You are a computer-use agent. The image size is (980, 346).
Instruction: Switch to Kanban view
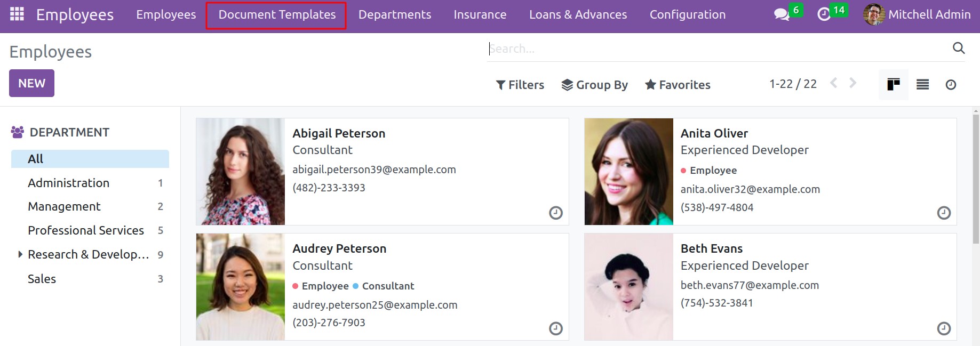(893, 85)
